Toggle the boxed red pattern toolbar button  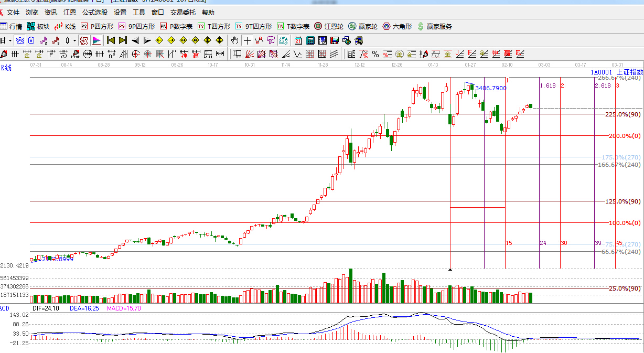point(84,40)
